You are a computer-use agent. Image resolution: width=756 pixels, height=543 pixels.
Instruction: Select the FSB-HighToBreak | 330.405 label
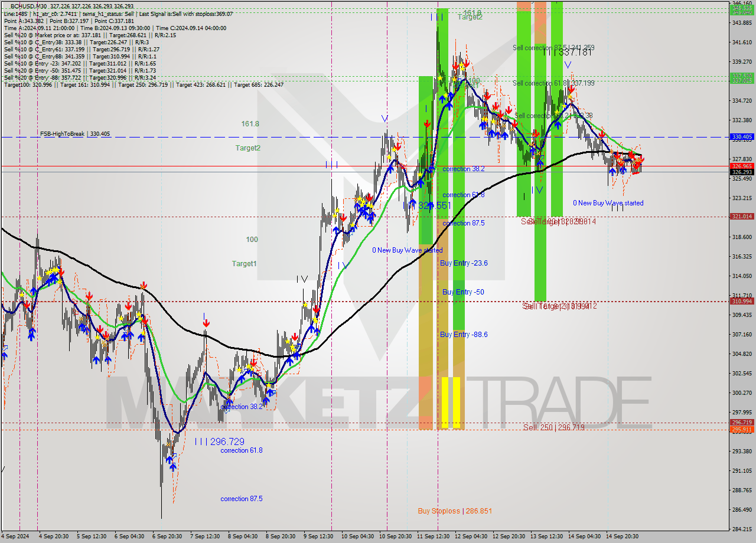pos(75,134)
